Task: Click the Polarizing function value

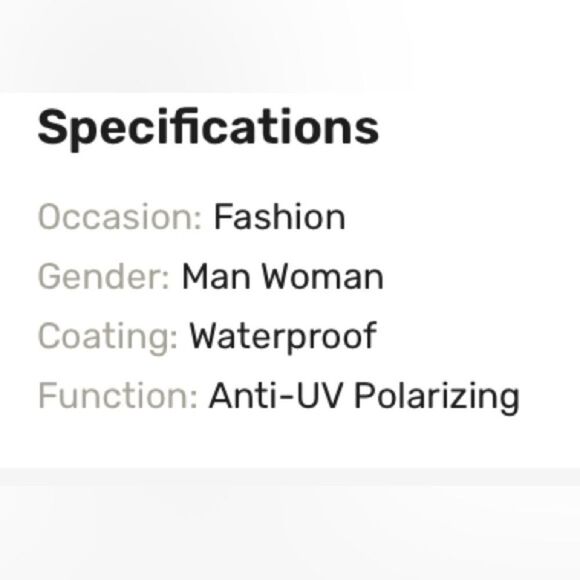Action: click(437, 398)
